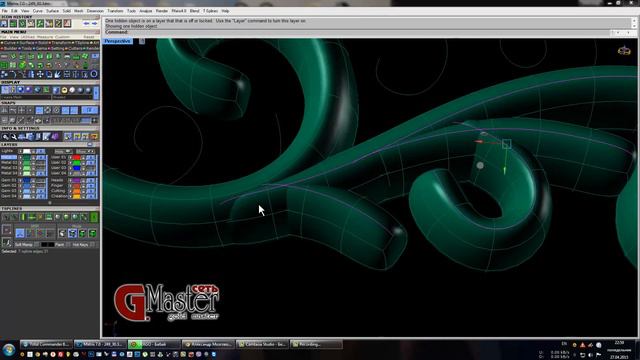The width and height of the screenshot is (640, 360).
Task: Open the right display mode dropdown
Action: [x=72, y=97]
